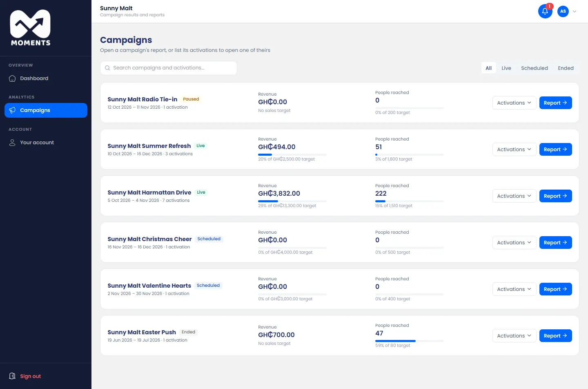Select the All filter tab

click(488, 68)
